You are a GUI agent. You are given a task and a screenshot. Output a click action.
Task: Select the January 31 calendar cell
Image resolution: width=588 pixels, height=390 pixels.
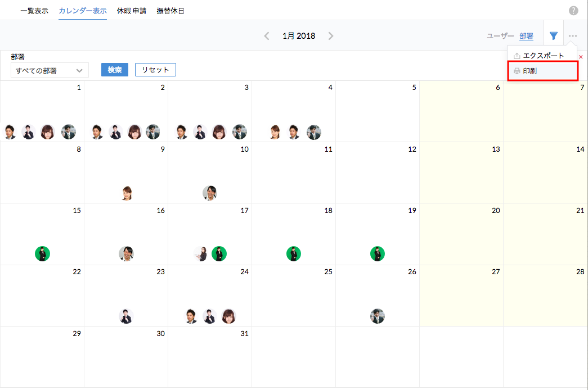(209, 356)
